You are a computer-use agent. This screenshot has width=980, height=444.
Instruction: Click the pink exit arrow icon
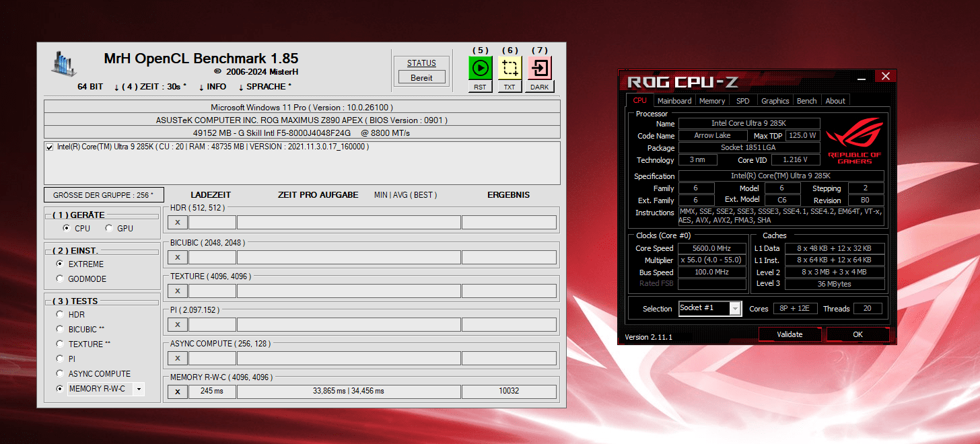pos(540,68)
